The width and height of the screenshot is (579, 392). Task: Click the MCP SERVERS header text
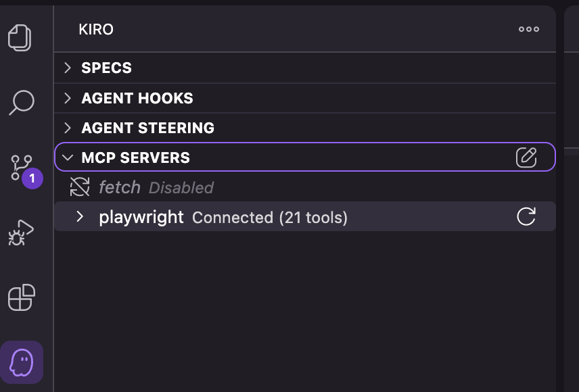(x=135, y=157)
